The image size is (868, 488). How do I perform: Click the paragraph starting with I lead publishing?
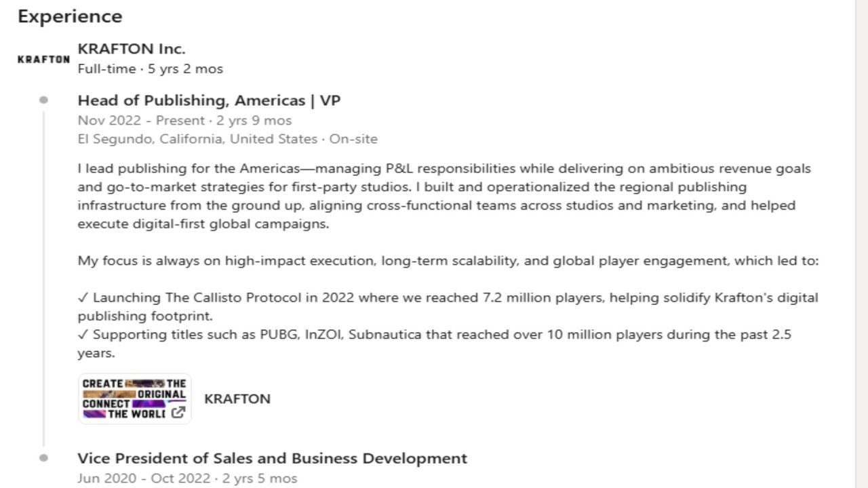[x=444, y=196]
